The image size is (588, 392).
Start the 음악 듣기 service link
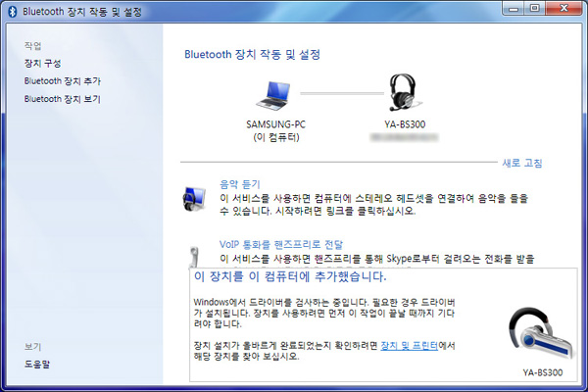pyautogui.click(x=240, y=184)
